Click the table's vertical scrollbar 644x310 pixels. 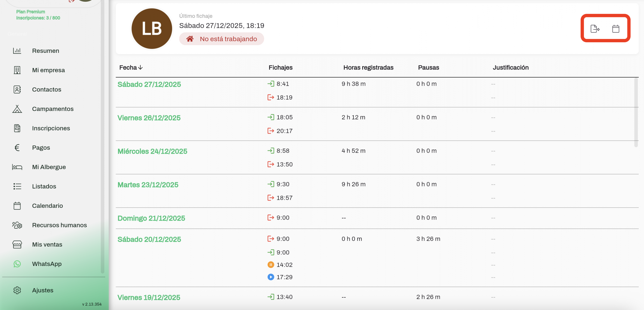pos(636,112)
